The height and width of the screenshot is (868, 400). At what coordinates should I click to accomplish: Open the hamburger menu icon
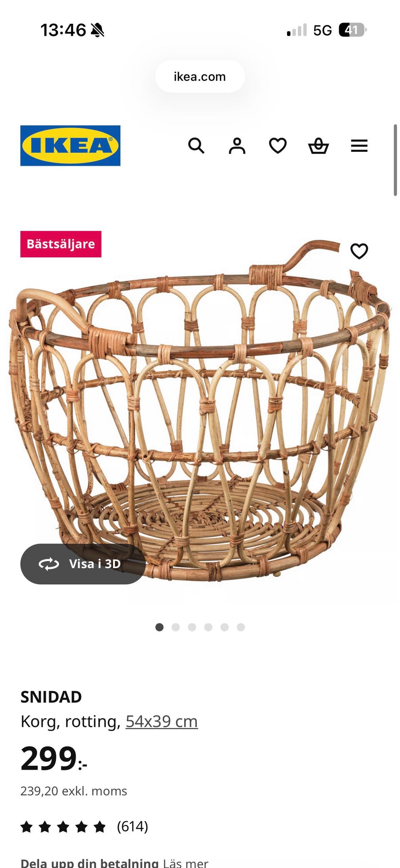[359, 146]
